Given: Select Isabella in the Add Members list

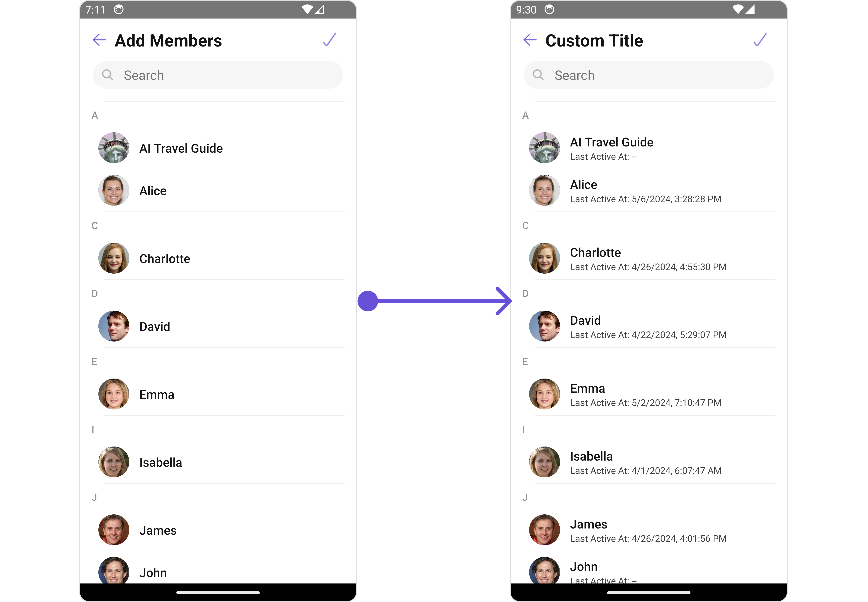Looking at the screenshot, I should point(218,462).
